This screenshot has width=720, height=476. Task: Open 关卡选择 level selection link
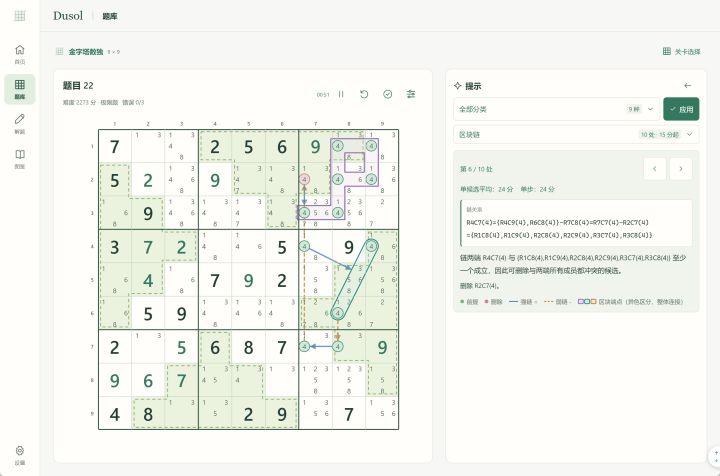point(682,51)
